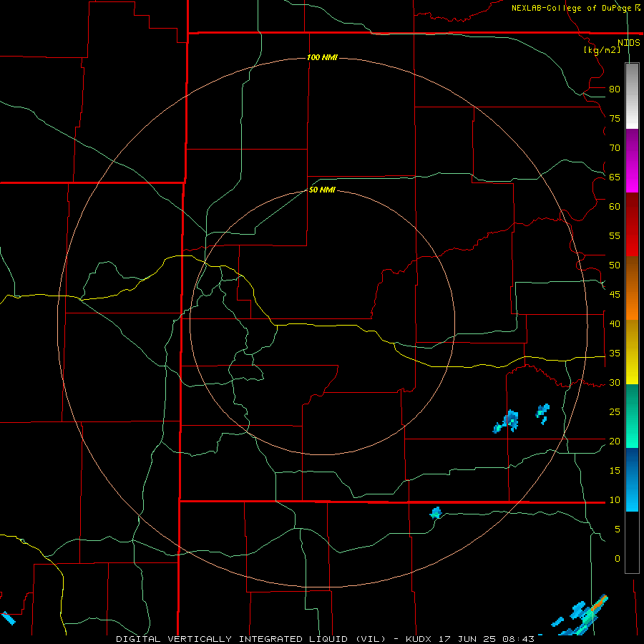Image resolution: width=644 pixels, height=644 pixels.
Task: Click the 17 JUN 25 date stamp
Action: pos(469,639)
